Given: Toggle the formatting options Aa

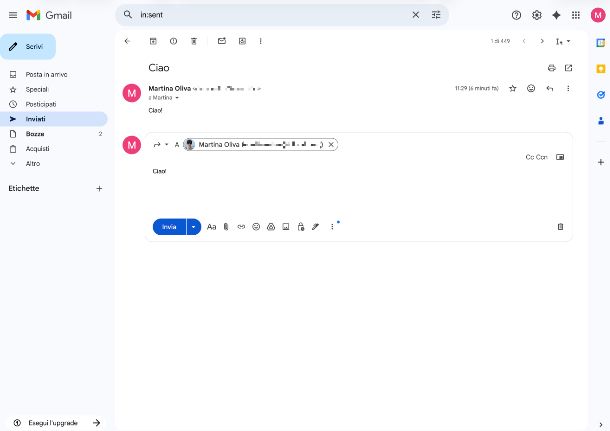Looking at the screenshot, I should click(211, 227).
